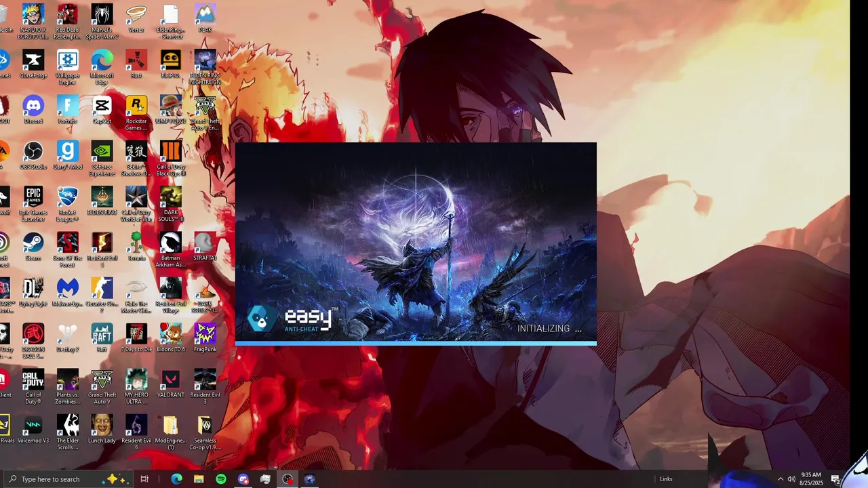Viewport: 868px width, 488px height.
Task: Switch to Spotify on the taskbar
Action: [221, 479]
